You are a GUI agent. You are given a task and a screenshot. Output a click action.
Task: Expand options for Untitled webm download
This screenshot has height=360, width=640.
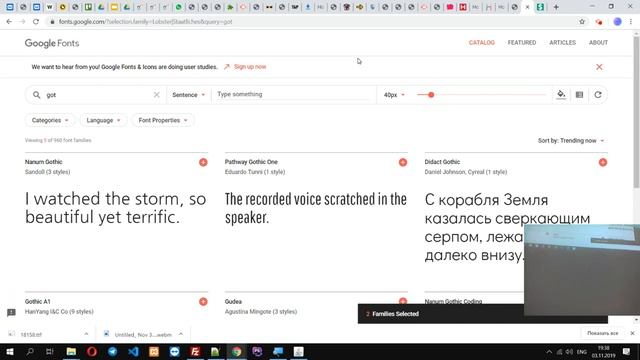[x=181, y=334]
